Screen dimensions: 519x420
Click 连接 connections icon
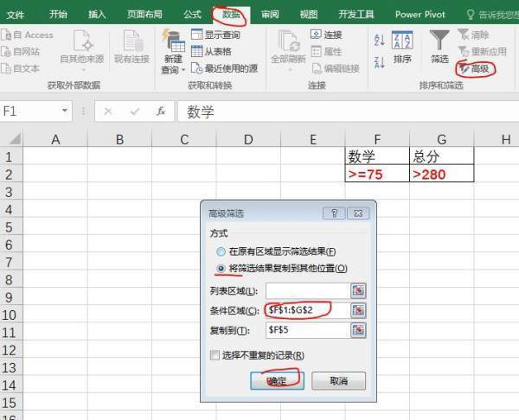(x=316, y=35)
